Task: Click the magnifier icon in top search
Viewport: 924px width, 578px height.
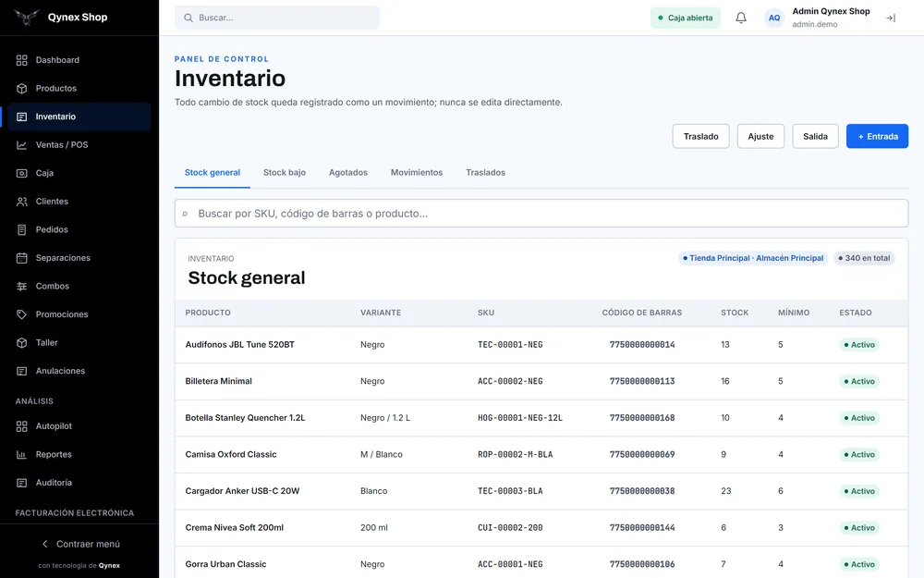Action: tap(188, 18)
